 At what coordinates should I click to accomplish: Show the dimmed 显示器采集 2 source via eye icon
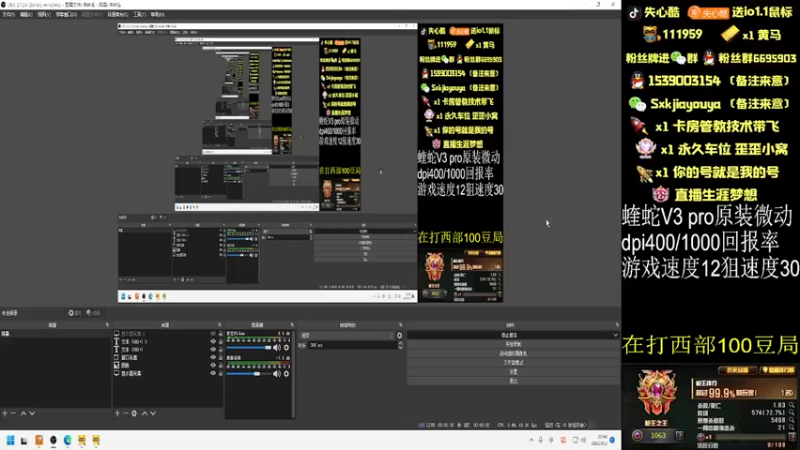pos(213,334)
